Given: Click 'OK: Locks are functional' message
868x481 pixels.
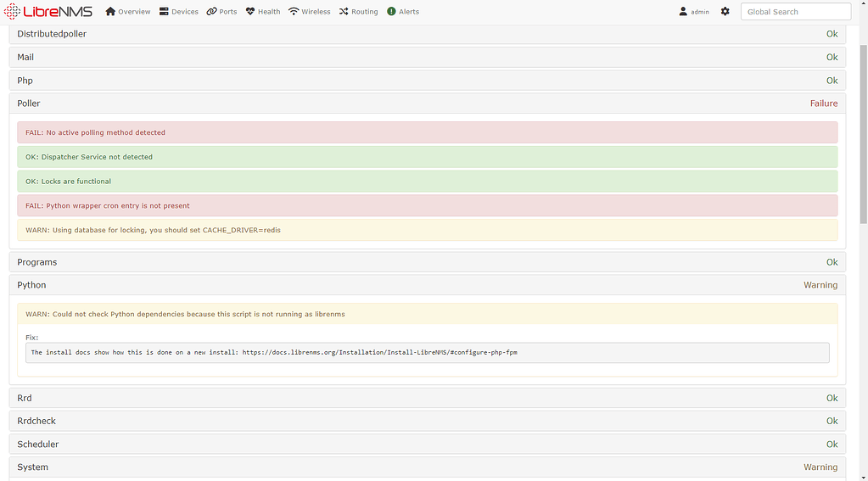Looking at the screenshot, I should [x=428, y=181].
